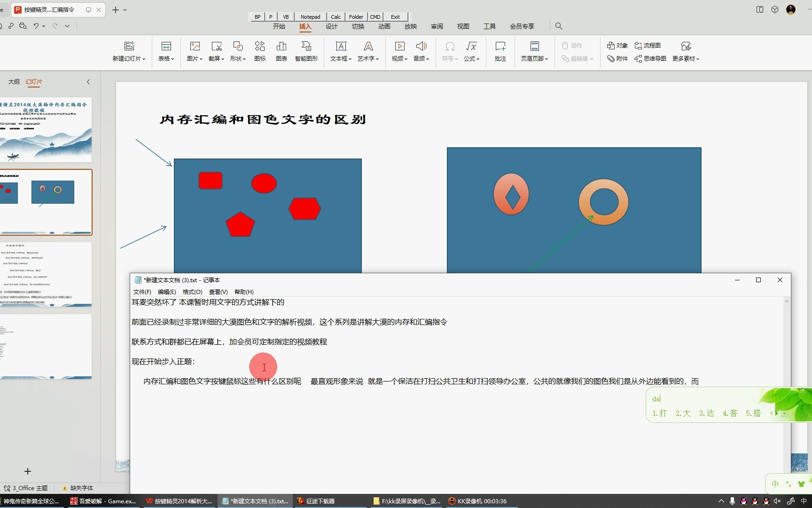
Task: Click the Folder launcher button
Action: tap(356, 17)
